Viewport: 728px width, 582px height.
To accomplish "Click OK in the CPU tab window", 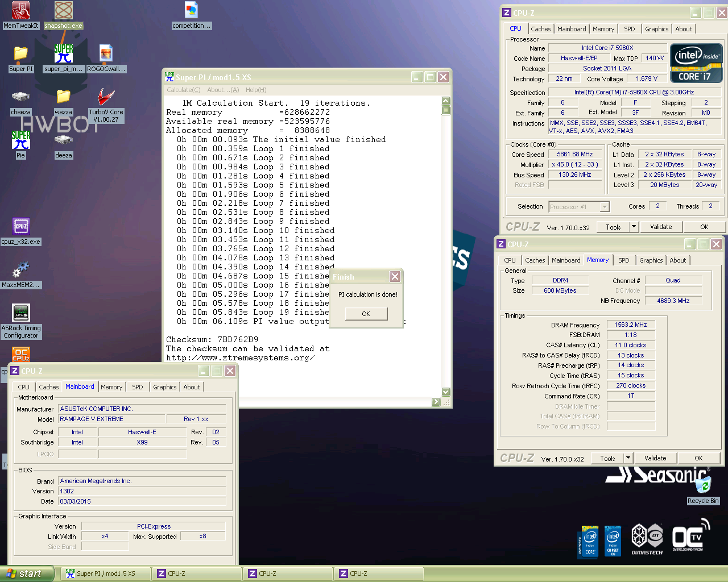I will pos(704,227).
